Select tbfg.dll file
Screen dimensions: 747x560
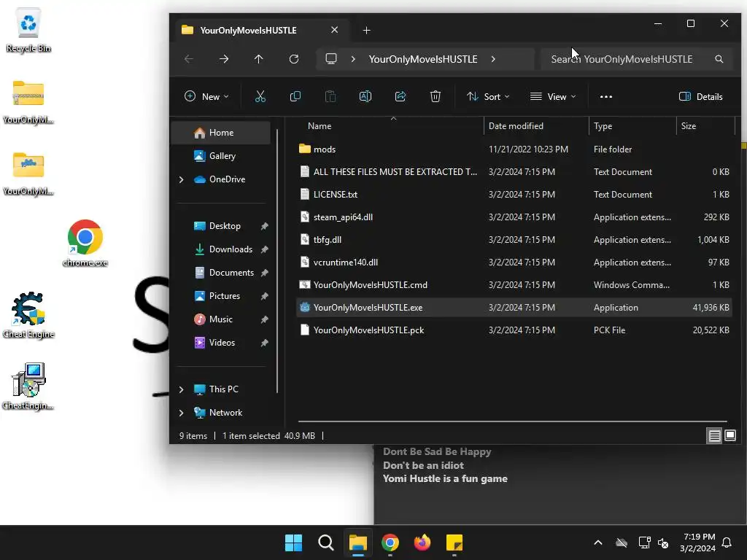click(514, 240)
